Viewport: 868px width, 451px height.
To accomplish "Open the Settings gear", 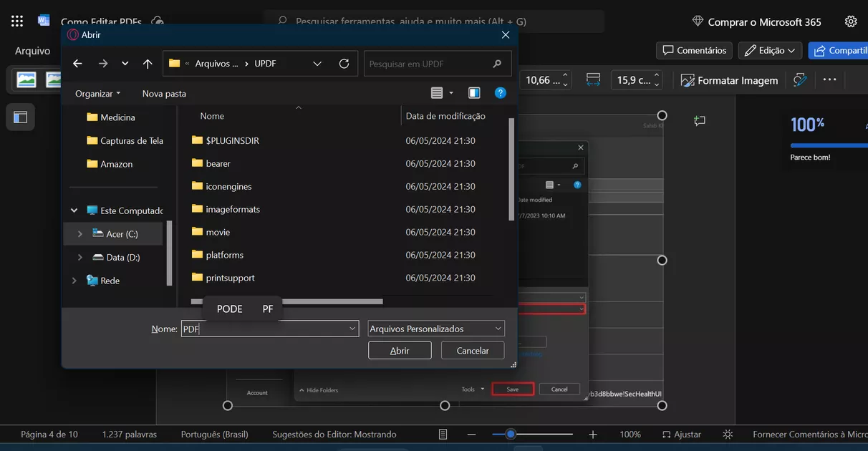I will pyautogui.click(x=851, y=21).
